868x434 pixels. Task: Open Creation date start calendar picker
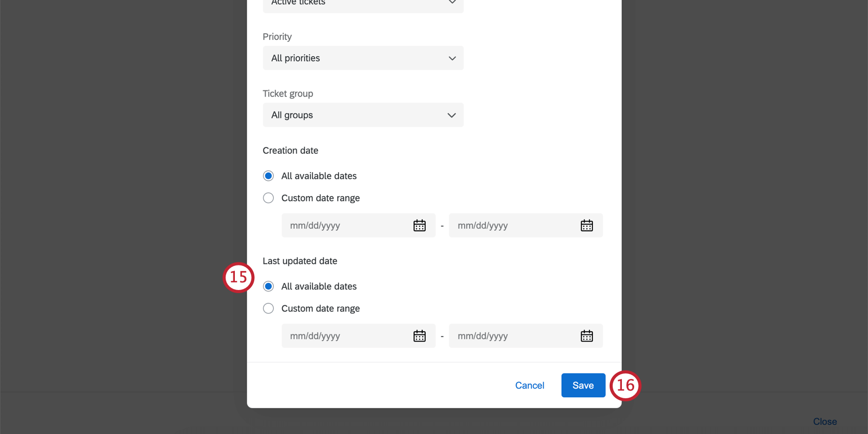[x=419, y=226]
